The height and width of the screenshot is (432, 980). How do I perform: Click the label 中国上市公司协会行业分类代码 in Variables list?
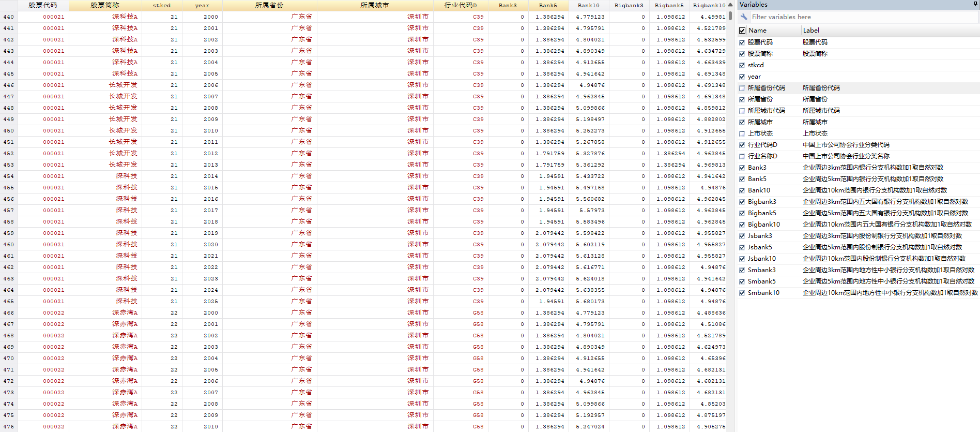[846, 145]
